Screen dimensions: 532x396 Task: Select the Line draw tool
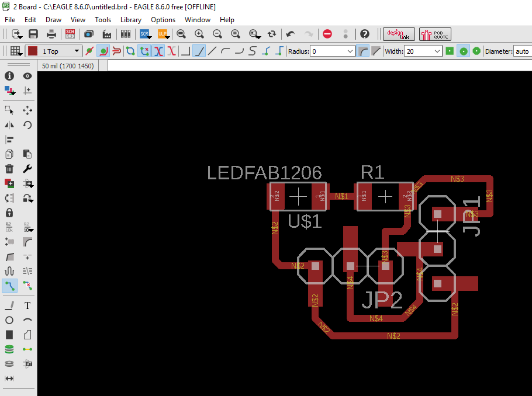(x=9, y=305)
